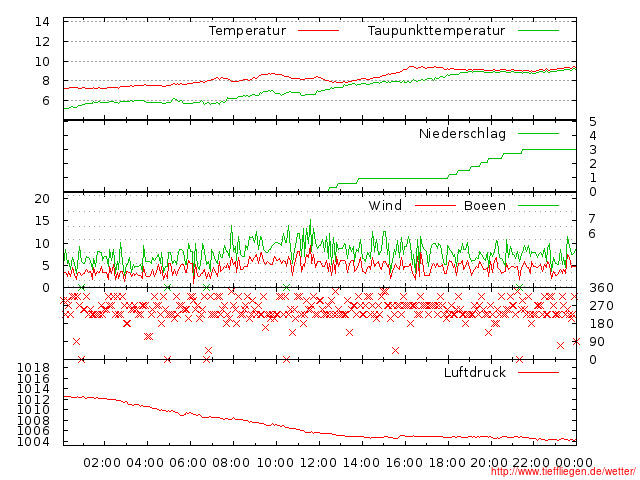Click the red Wind legend line
Image resolution: width=640 pixels, height=480 pixels.
tap(435, 205)
